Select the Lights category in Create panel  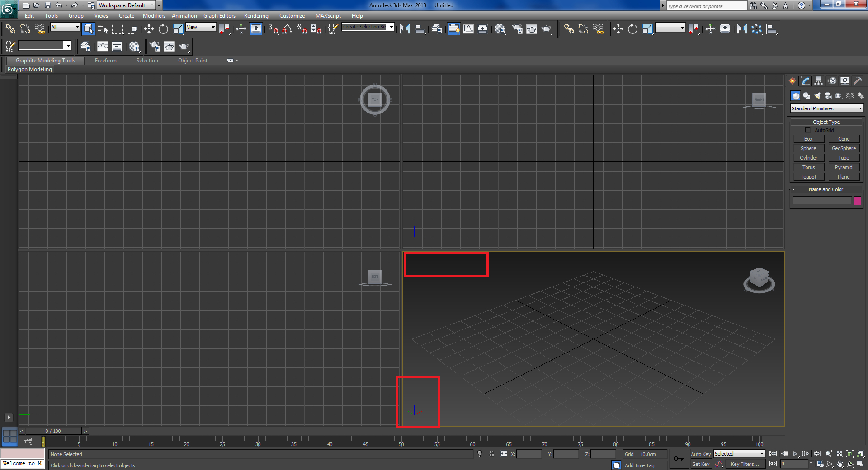817,96
